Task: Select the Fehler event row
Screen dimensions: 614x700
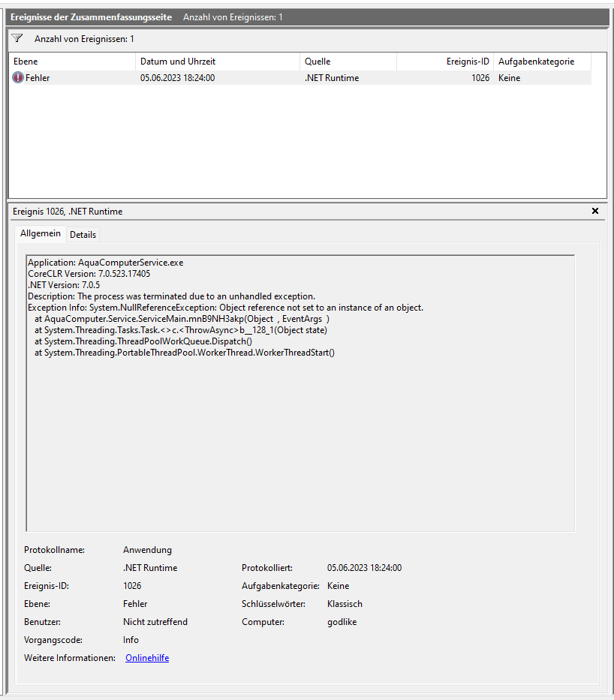Action: click(300, 78)
